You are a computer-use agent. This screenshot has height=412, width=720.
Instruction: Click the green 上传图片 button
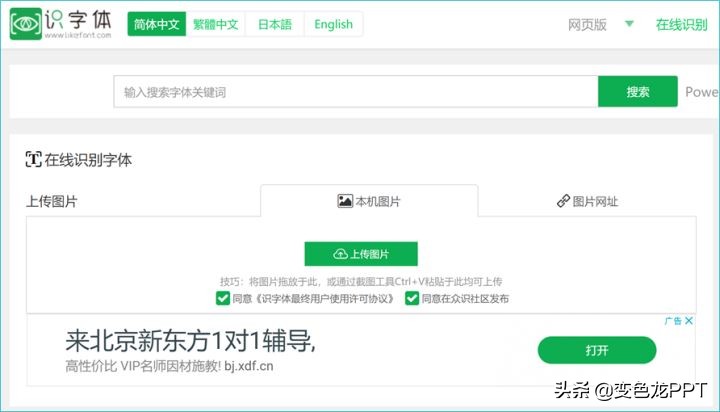pyautogui.click(x=361, y=254)
